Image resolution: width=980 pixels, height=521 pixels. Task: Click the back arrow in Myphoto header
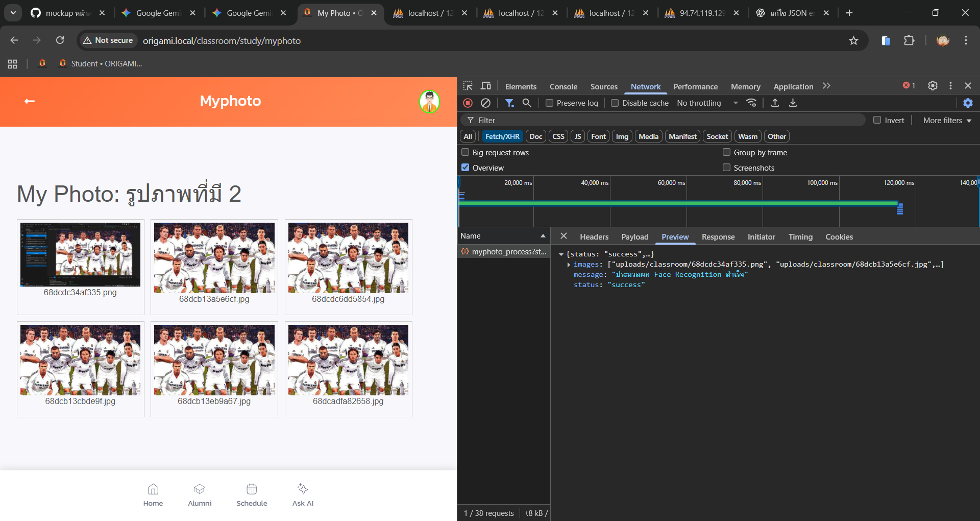[30, 101]
